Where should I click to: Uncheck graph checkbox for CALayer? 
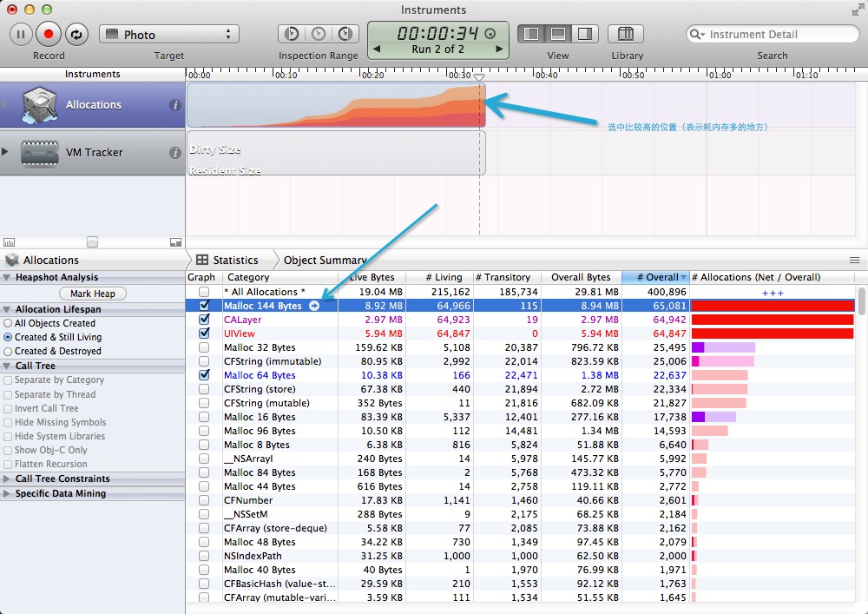click(204, 319)
